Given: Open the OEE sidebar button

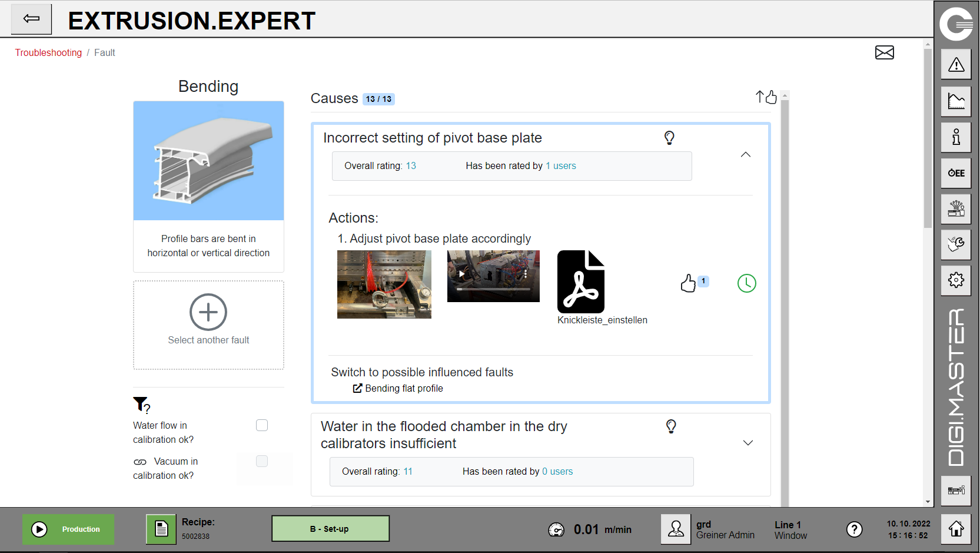Looking at the screenshot, I should click(x=956, y=173).
